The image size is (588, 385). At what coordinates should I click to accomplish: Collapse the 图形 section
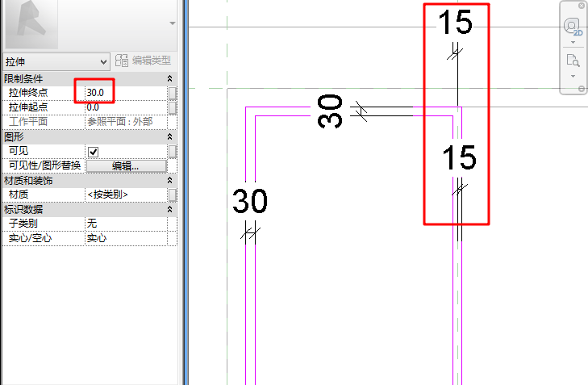point(169,136)
